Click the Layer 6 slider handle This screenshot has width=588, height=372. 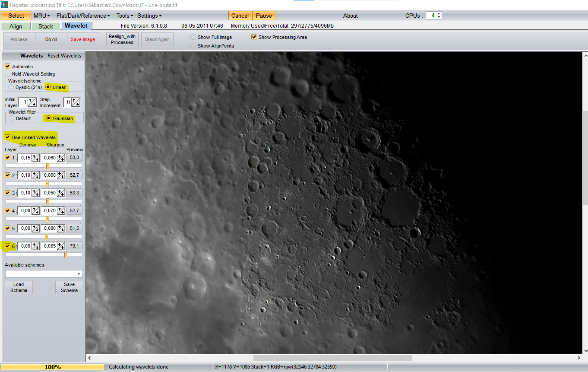(66, 254)
